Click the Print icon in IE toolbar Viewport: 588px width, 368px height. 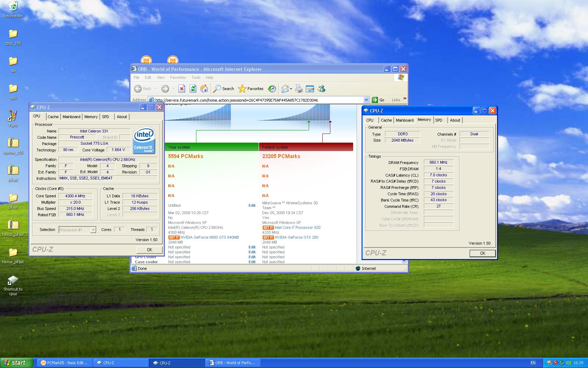click(x=299, y=89)
